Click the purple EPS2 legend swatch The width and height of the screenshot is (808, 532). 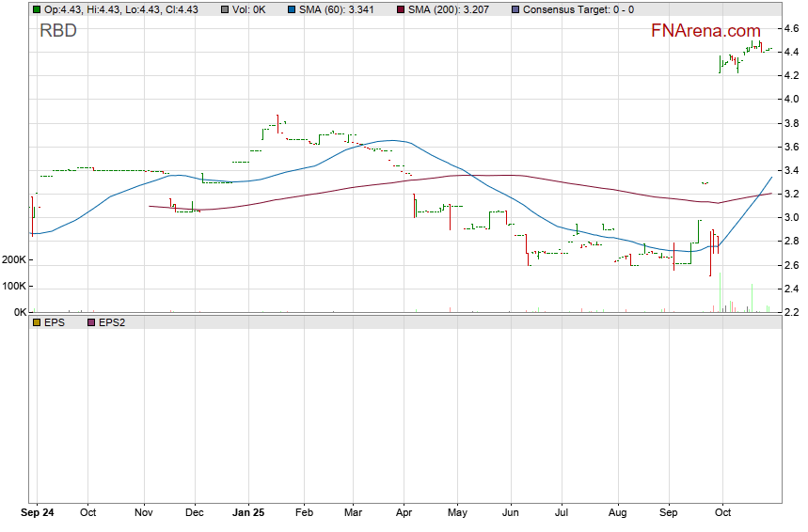tap(91, 322)
